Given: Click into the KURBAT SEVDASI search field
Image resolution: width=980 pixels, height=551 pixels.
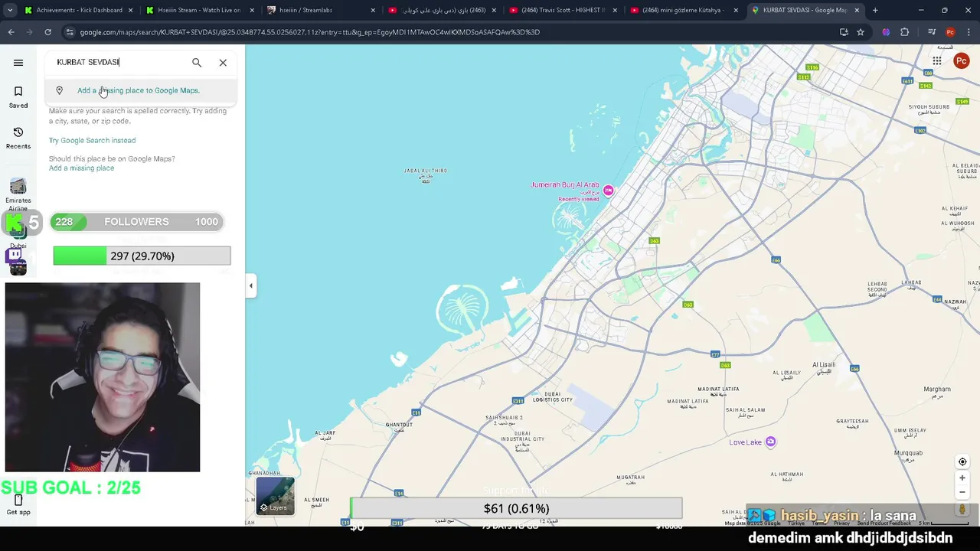Looking at the screenshot, I should click(119, 62).
